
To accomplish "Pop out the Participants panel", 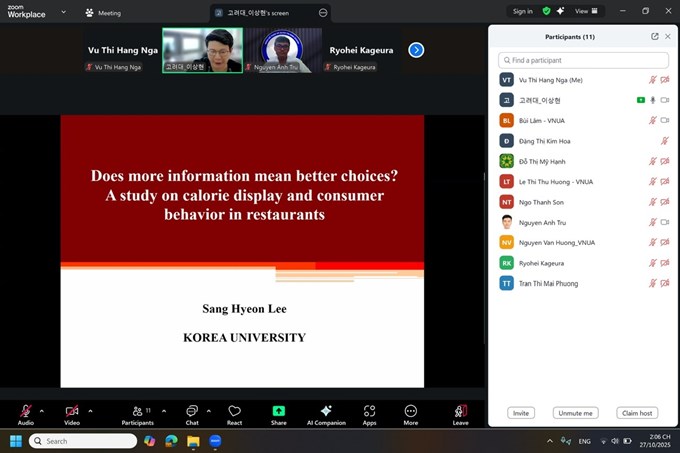I will click(655, 36).
